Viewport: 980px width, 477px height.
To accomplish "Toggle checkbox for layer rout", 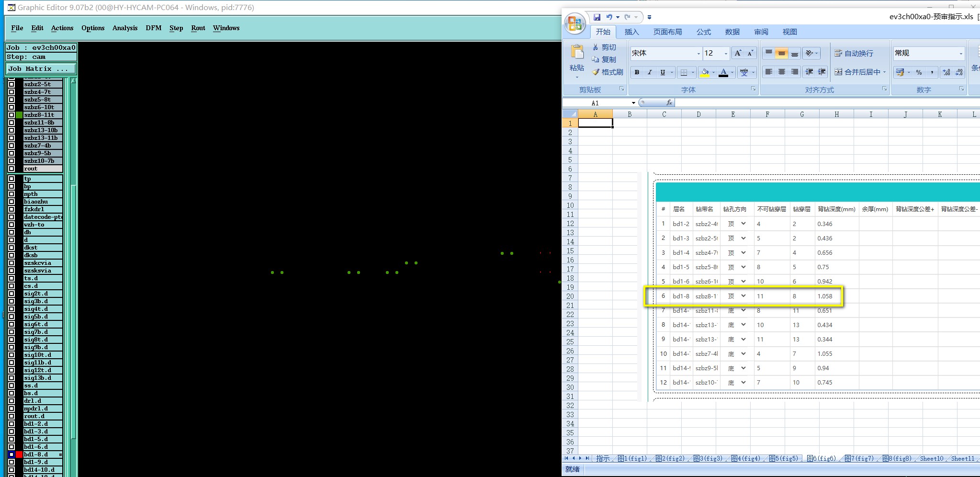I will (11, 169).
